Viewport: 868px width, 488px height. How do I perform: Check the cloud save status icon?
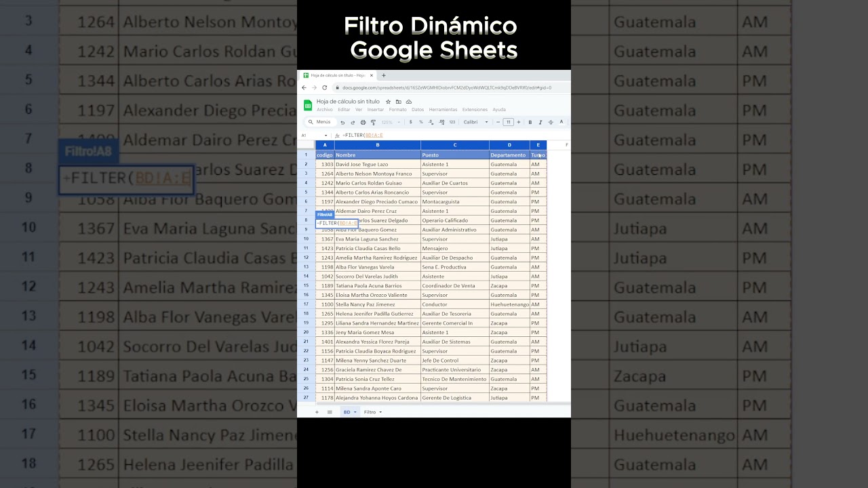pyautogui.click(x=409, y=102)
